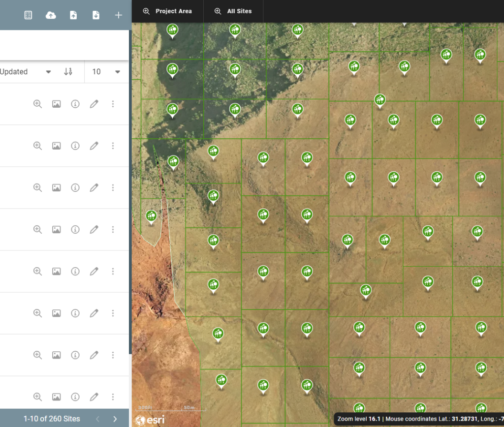Screen dimensions: 504x427
Task: Click the previous page chevron arrow
Action: 97,419
